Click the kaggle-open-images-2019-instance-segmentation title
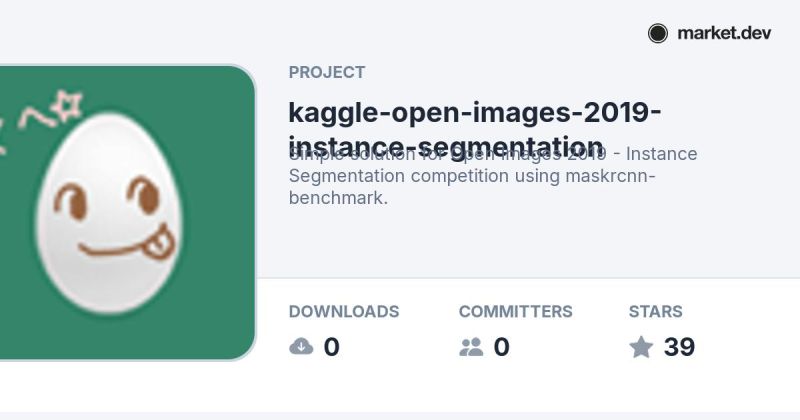 [x=474, y=130]
